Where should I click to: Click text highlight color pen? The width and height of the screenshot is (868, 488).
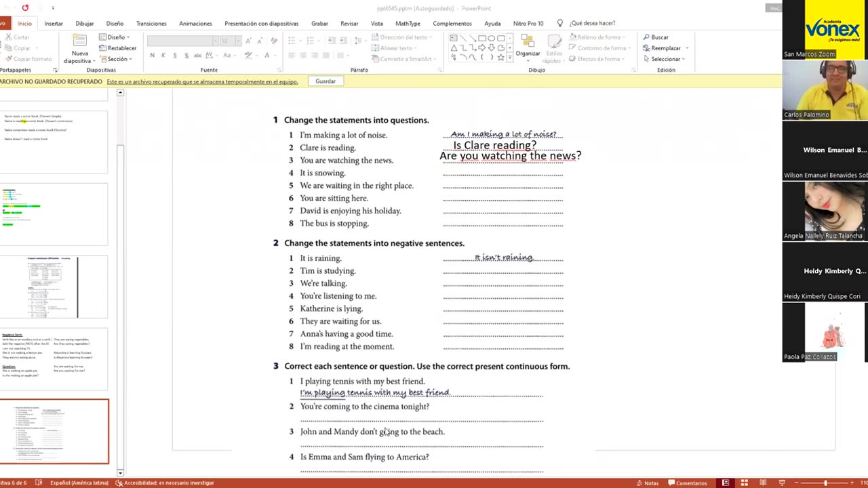click(x=250, y=56)
